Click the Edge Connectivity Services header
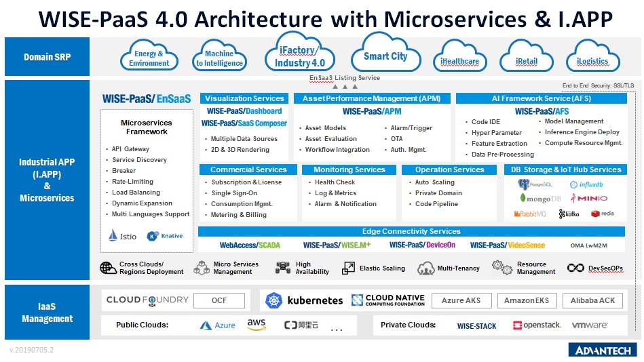This screenshot has height=362, width=644. pos(411,231)
